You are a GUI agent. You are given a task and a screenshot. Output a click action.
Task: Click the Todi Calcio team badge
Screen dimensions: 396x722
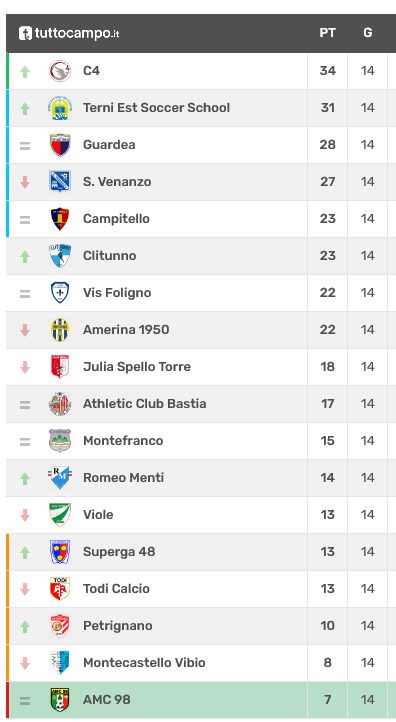point(60,589)
